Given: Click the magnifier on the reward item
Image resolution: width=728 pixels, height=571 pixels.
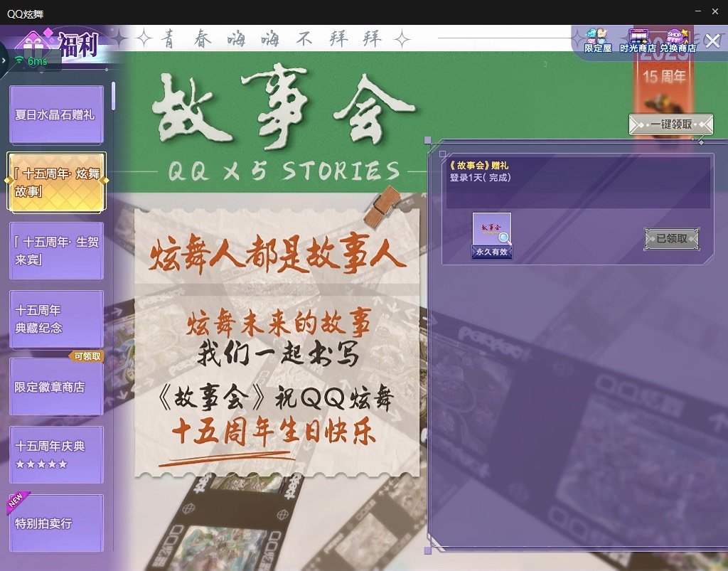Looking at the screenshot, I should point(504,238).
